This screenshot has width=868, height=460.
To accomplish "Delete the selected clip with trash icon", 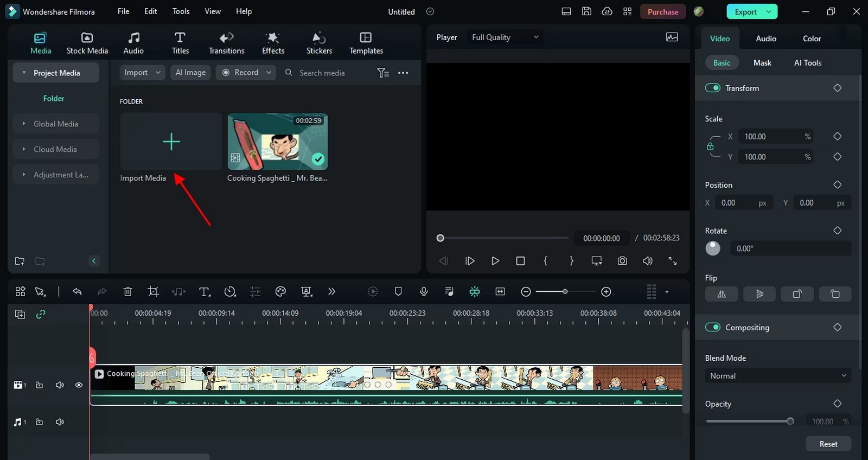I will click(128, 292).
